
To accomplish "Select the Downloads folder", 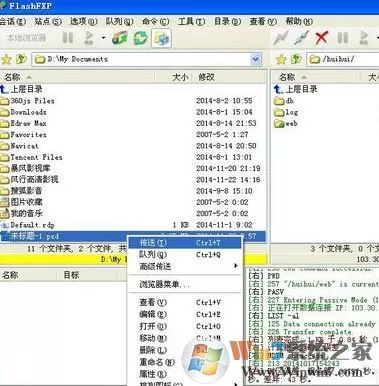I will [x=23, y=112].
